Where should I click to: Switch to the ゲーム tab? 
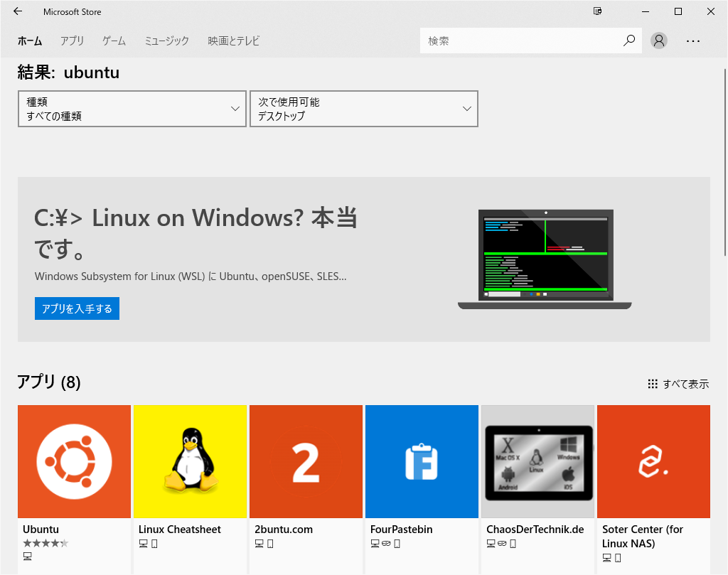114,41
